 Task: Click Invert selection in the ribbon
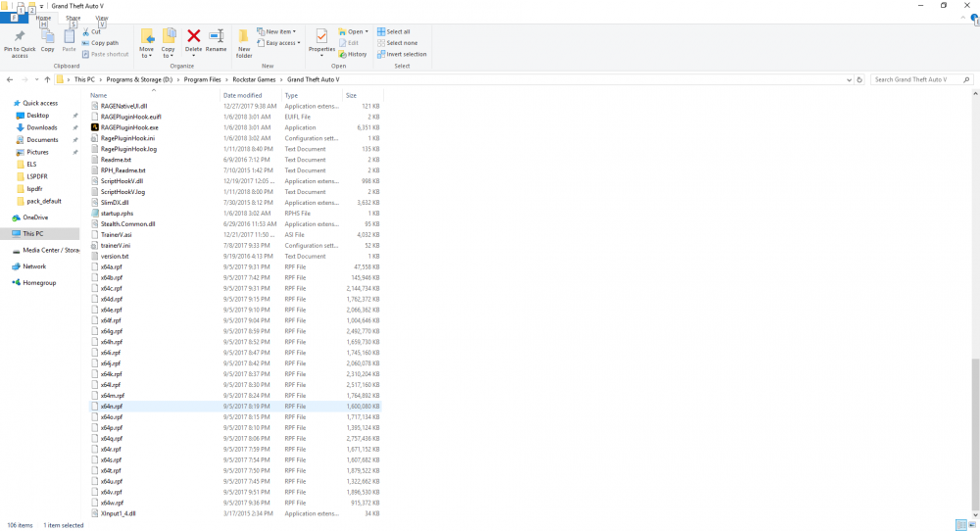(x=406, y=54)
